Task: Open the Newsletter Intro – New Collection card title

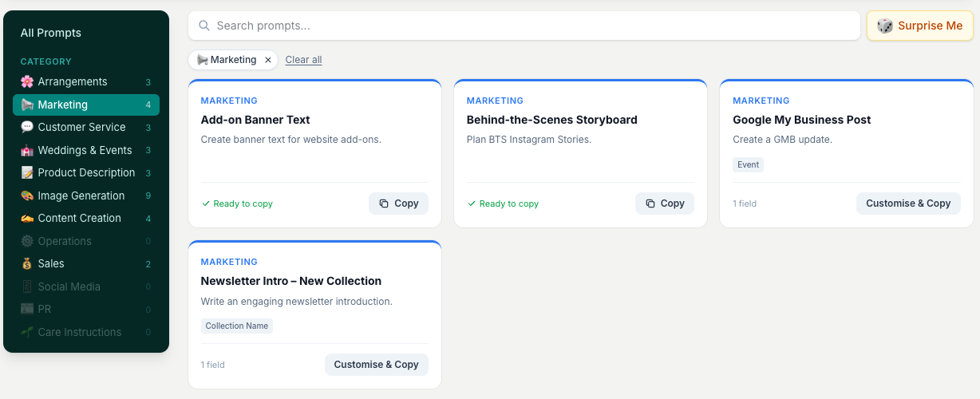Action: click(x=291, y=281)
